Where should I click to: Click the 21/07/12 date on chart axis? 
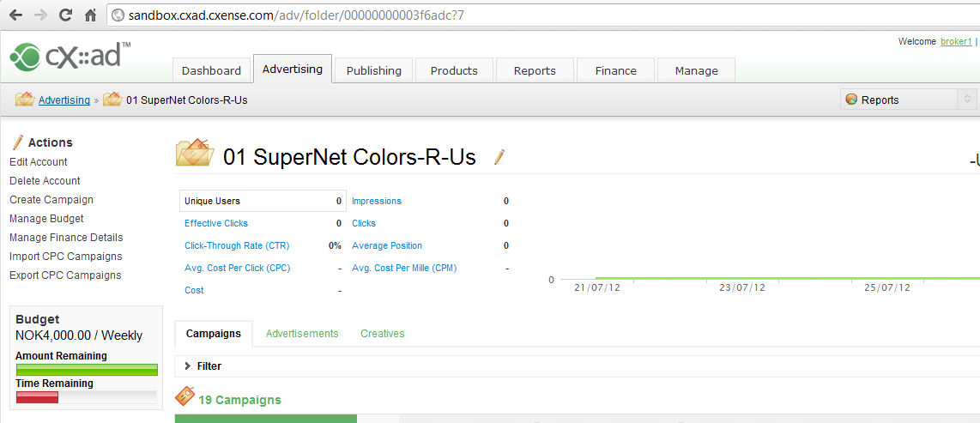[597, 288]
